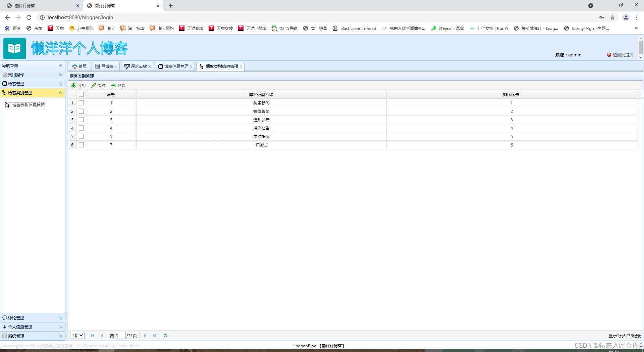Open the Chrome tab search dropdown
644x352 pixels.
[x=591, y=6]
